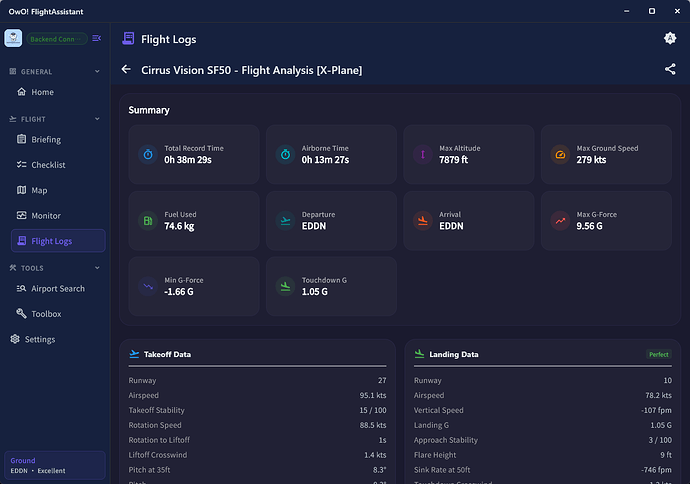Click the Monitor icon in sidebar
The height and width of the screenshot is (484, 690).
click(21, 215)
